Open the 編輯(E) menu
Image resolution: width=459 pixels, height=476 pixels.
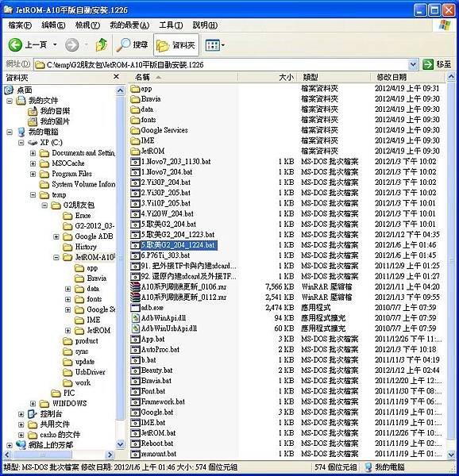[x=53, y=25]
